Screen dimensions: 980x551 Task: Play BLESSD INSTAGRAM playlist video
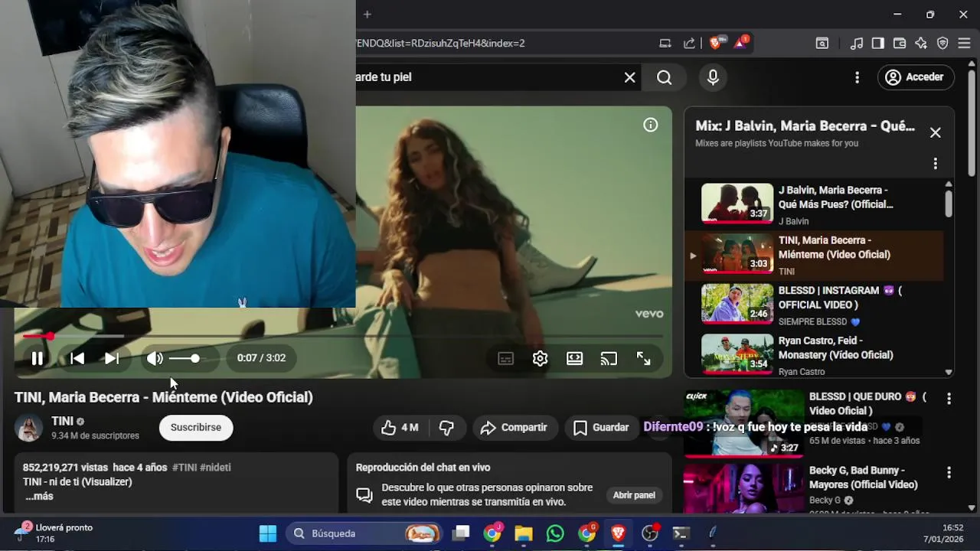[x=813, y=305]
